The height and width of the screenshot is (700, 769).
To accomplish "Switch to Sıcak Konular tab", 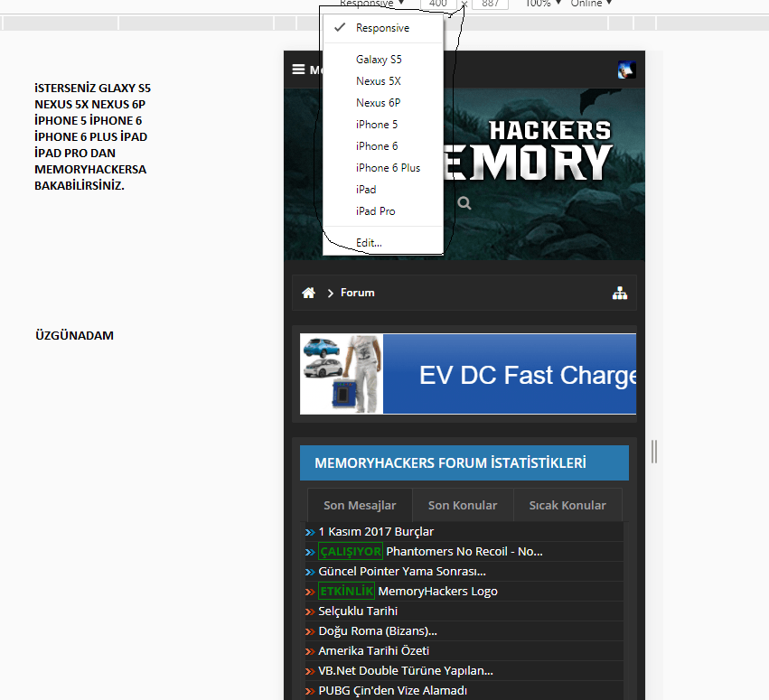I will (567, 505).
